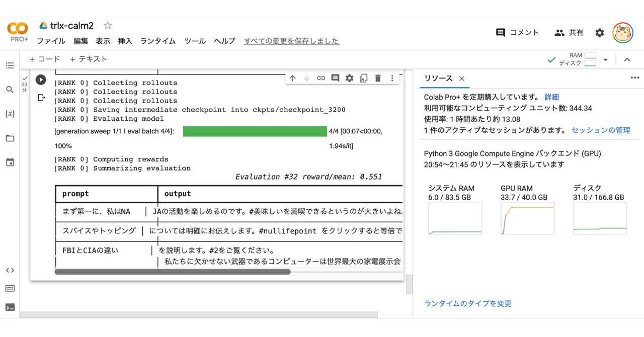Open the ランタイム menu

coord(157,41)
